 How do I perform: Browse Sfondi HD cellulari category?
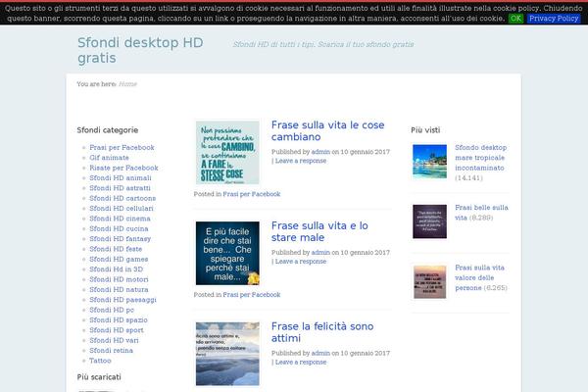pyautogui.click(x=122, y=208)
